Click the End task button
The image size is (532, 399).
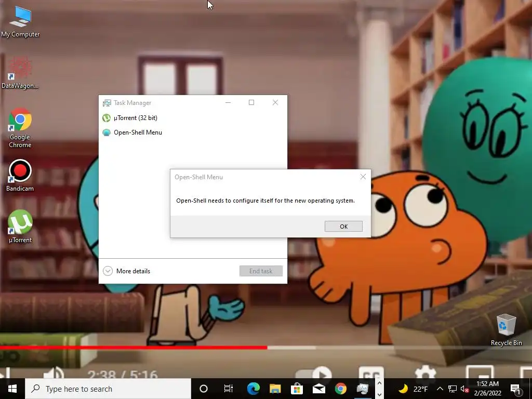tap(261, 271)
